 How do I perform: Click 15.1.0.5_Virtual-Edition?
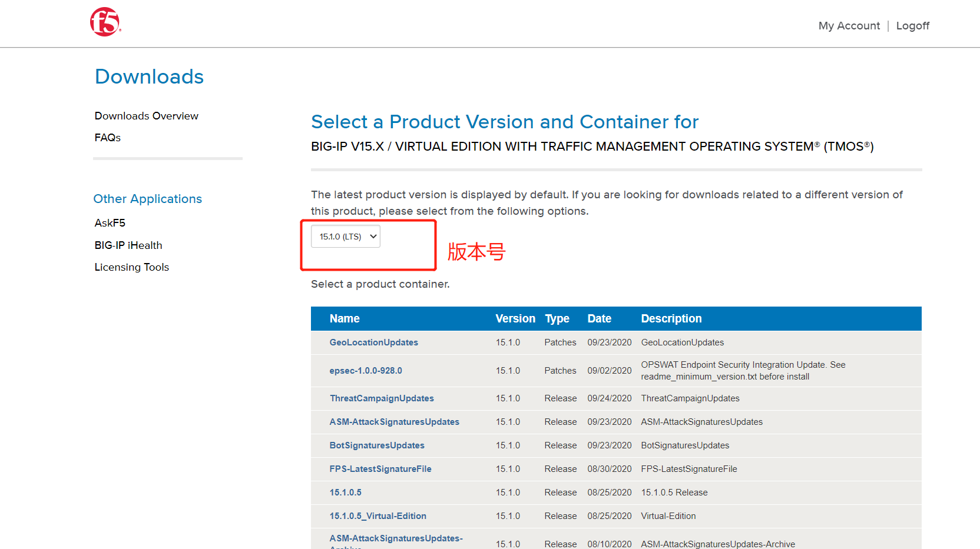(x=378, y=516)
